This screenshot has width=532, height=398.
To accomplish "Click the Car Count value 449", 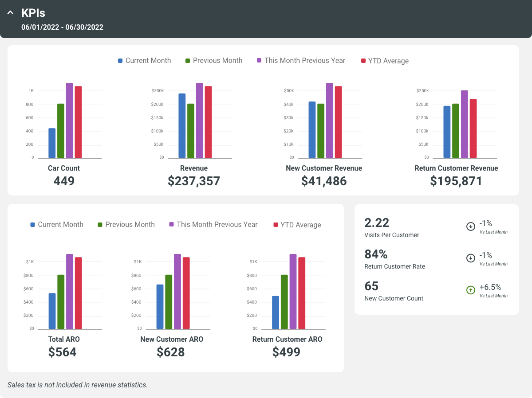I will coord(64,181).
